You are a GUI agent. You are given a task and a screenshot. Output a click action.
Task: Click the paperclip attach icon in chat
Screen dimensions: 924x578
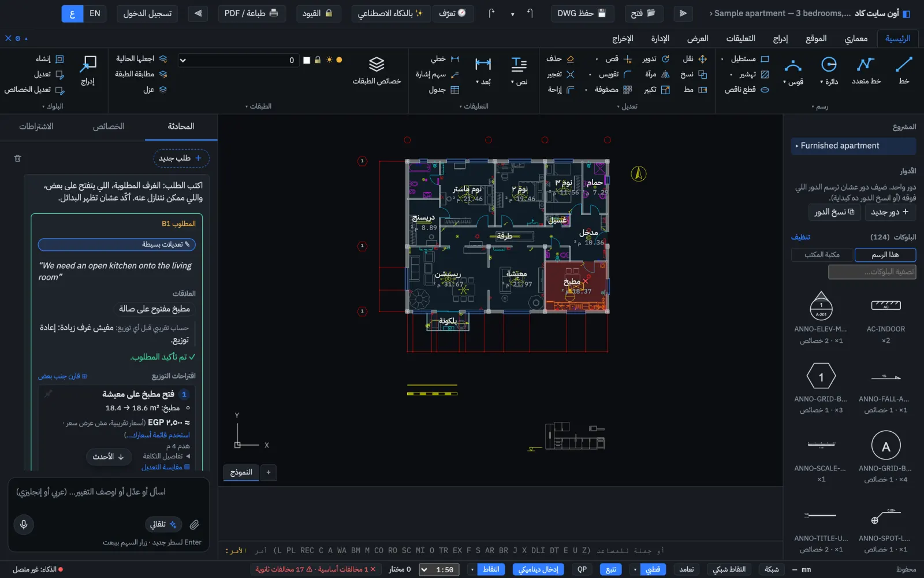195,524
